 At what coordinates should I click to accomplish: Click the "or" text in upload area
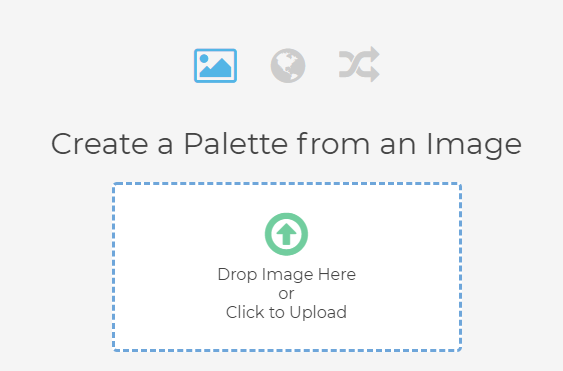coord(286,294)
